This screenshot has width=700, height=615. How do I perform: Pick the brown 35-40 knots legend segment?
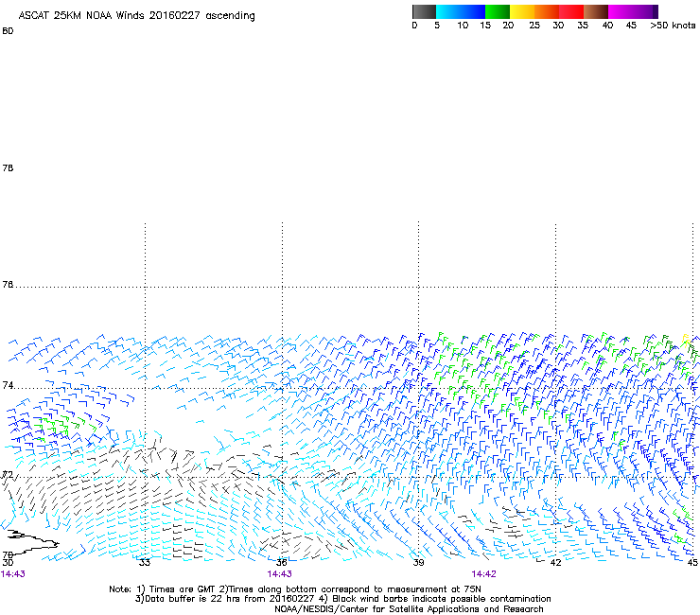596,11
